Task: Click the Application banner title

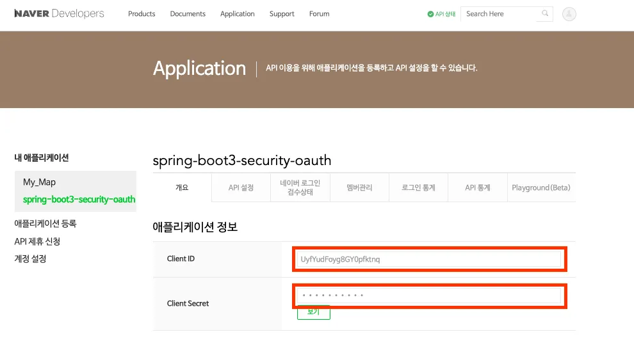Action: [199, 68]
